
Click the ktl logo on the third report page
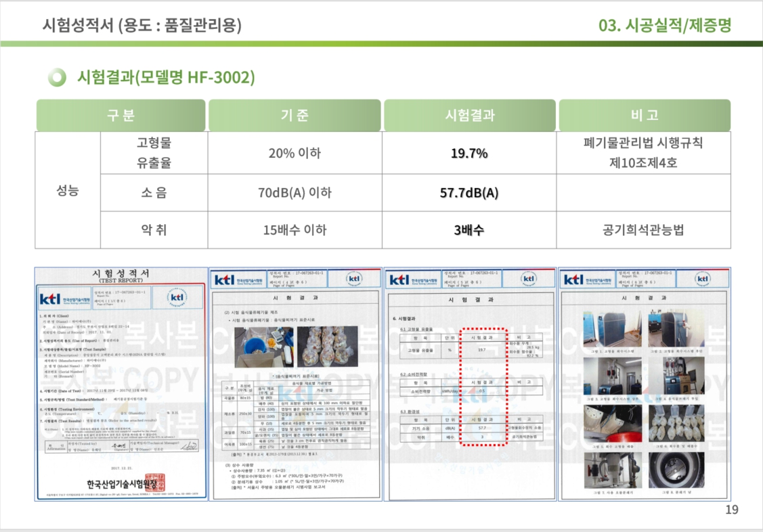pyautogui.click(x=400, y=280)
